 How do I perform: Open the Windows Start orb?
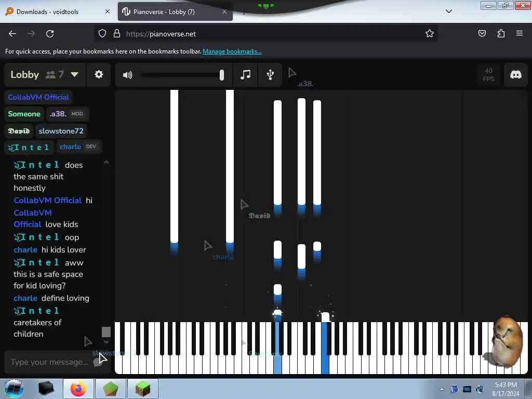tap(14, 389)
